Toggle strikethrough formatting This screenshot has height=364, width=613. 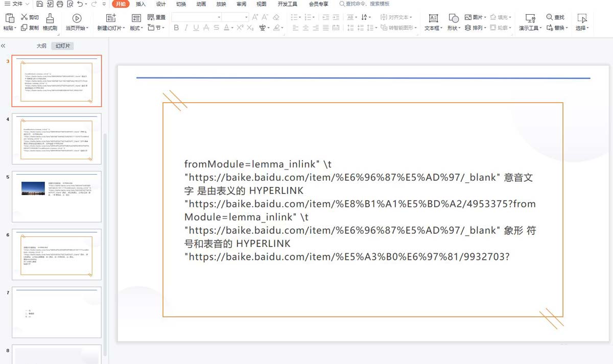(207, 28)
